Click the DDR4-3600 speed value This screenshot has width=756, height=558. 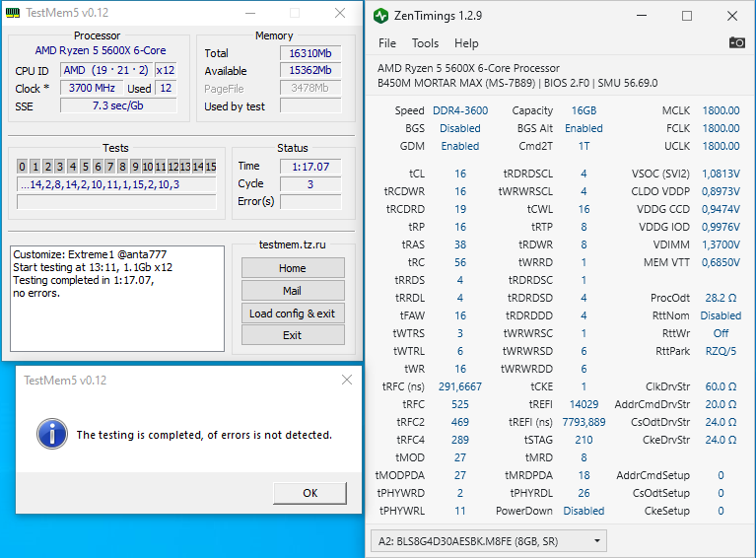click(x=460, y=110)
